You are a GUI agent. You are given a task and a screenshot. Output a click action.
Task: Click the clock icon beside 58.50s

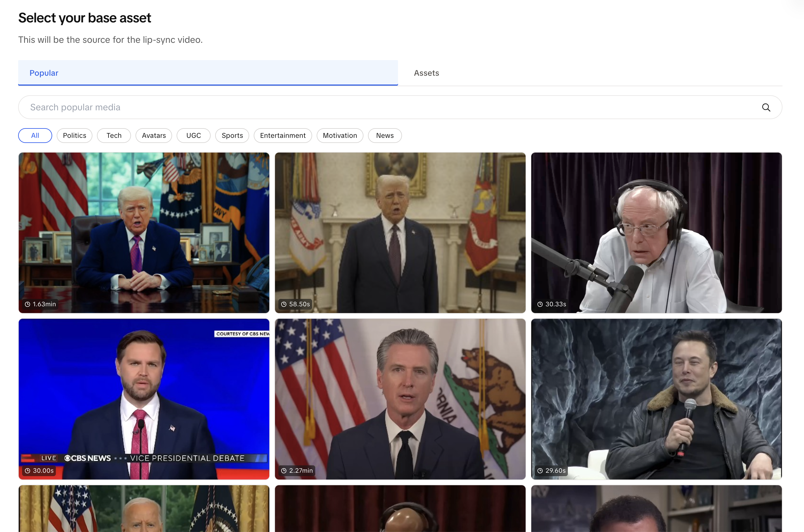[284, 304]
